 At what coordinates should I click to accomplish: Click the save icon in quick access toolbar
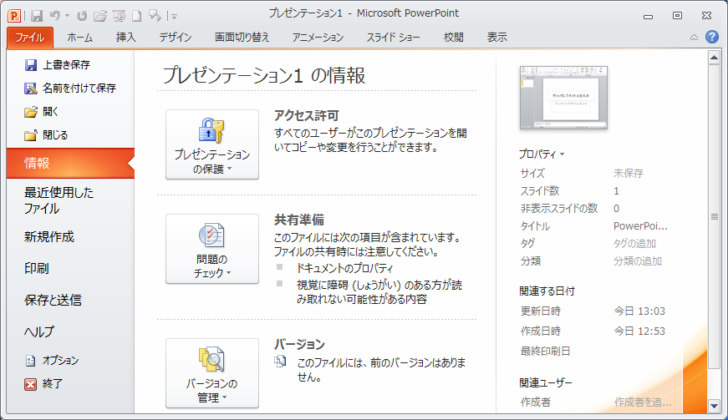click(x=37, y=16)
